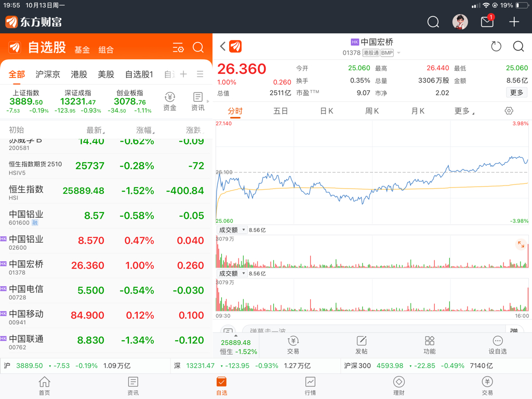The height and width of the screenshot is (399, 532).
Task: Open 资讯 in bottom navigation
Action: (x=133, y=386)
